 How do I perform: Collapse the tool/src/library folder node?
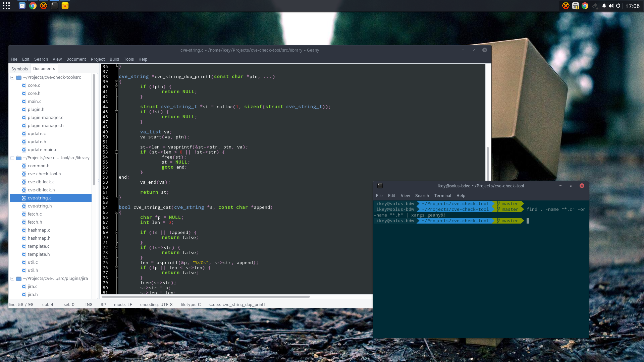click(x=12, y=158)
